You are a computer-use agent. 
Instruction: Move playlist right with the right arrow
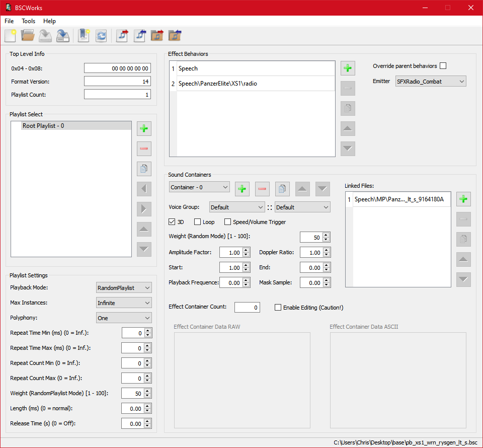144,209
